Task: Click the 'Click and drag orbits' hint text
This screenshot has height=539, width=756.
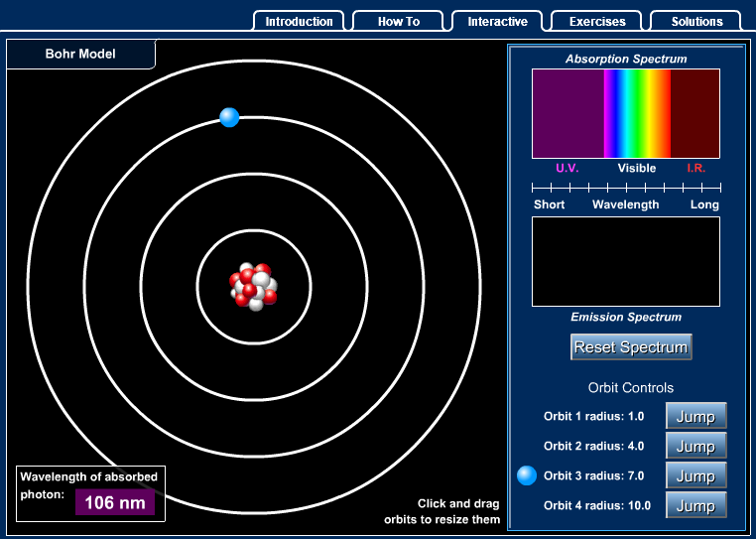Action: pos(441,511)
